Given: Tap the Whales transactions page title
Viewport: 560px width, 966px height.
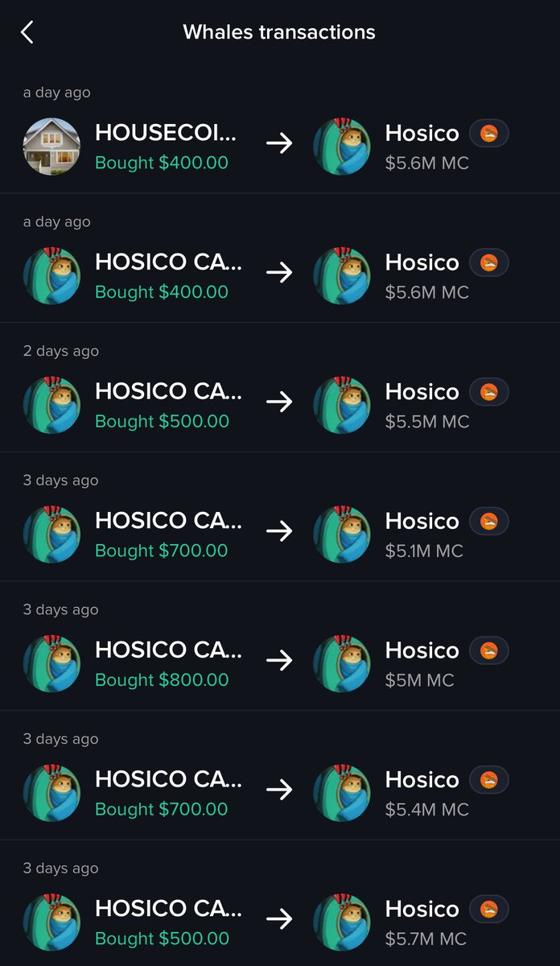Looking at the screenshot, I should point(279,32).
